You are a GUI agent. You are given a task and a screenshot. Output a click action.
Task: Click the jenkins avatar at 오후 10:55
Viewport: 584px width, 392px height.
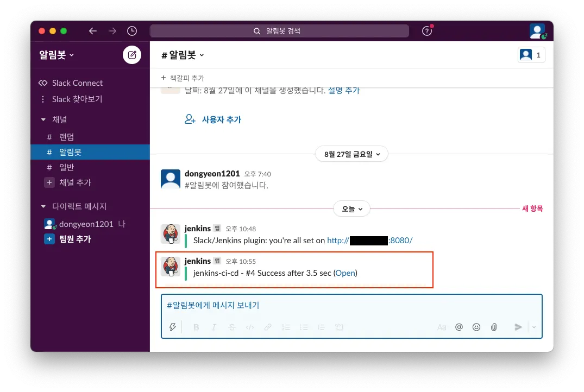[x=171, y=267]
